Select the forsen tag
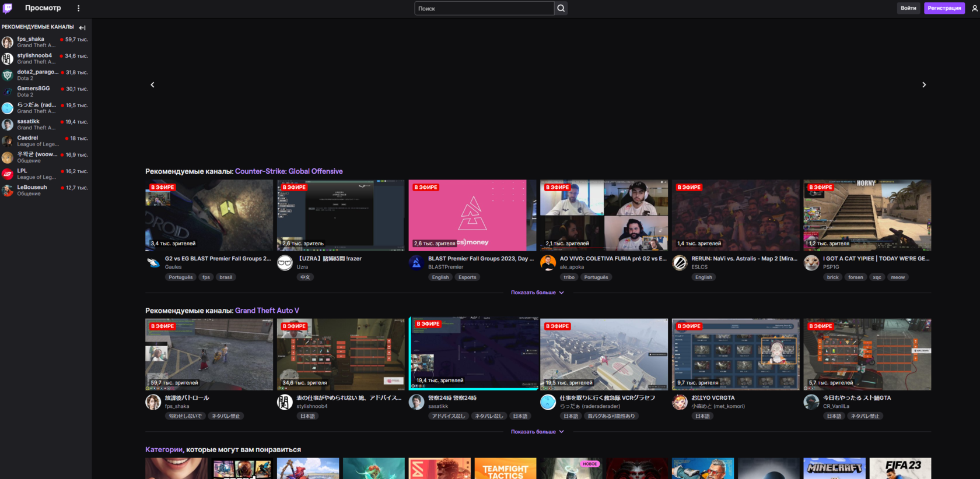 [x=856, y=277]
